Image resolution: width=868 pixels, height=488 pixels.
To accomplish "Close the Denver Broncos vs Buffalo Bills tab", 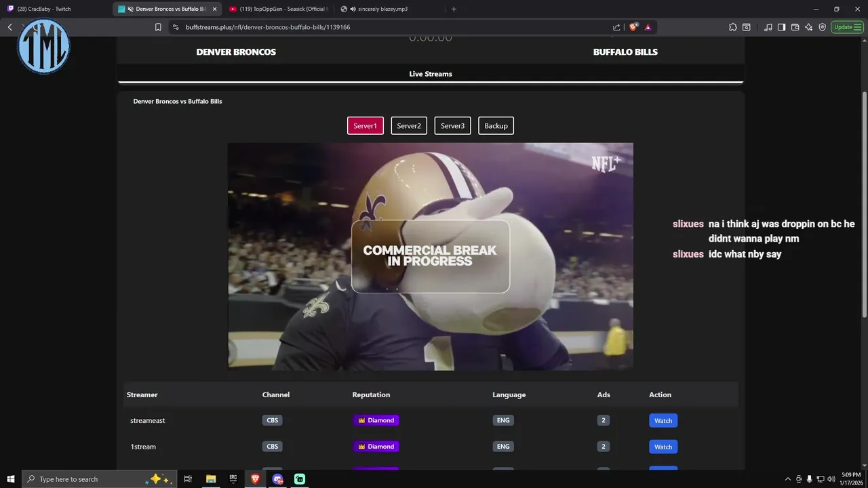I will coord(214,9).
